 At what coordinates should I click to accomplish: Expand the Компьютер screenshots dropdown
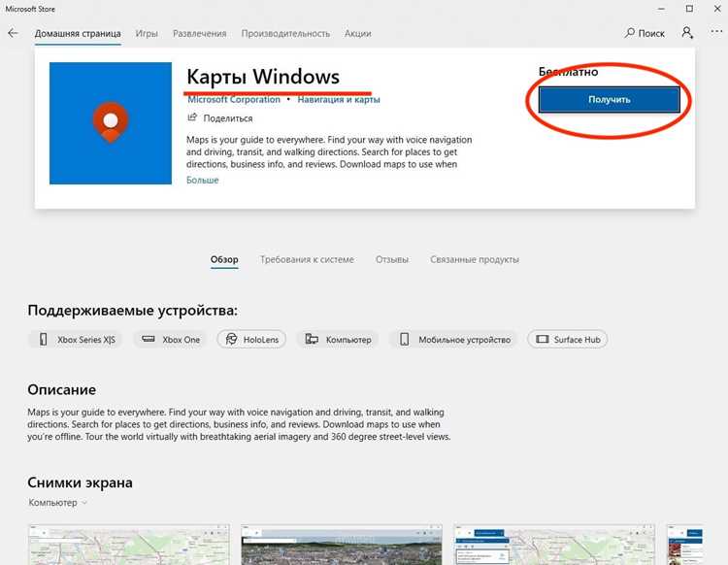pyautogui.click(x=58, y=502)
